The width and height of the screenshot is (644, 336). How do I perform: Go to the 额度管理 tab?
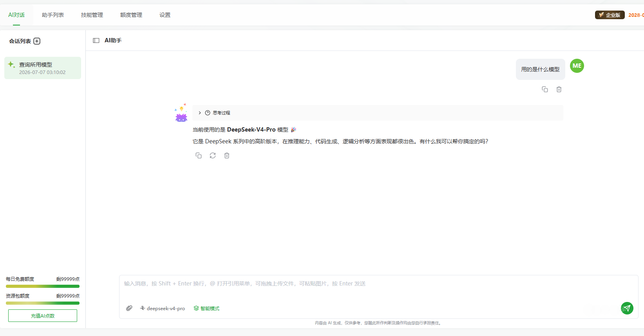[x=131, y=15]
